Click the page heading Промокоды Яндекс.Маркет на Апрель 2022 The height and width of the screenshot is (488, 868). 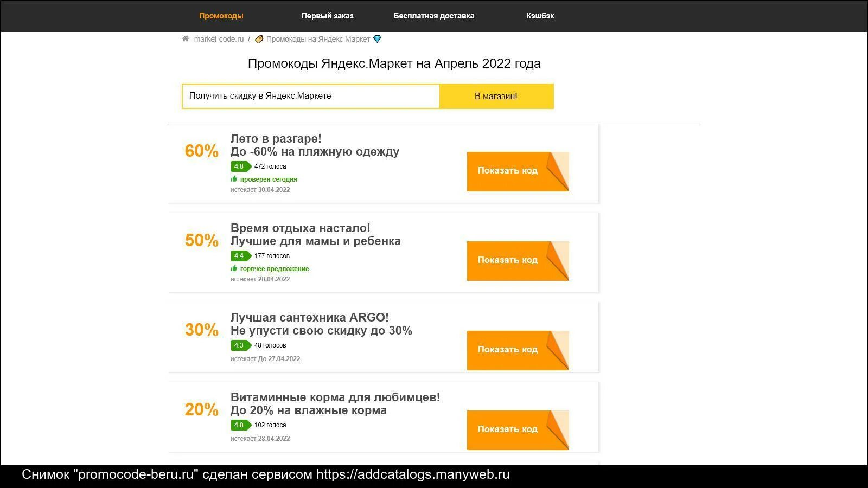click(394, 63)
